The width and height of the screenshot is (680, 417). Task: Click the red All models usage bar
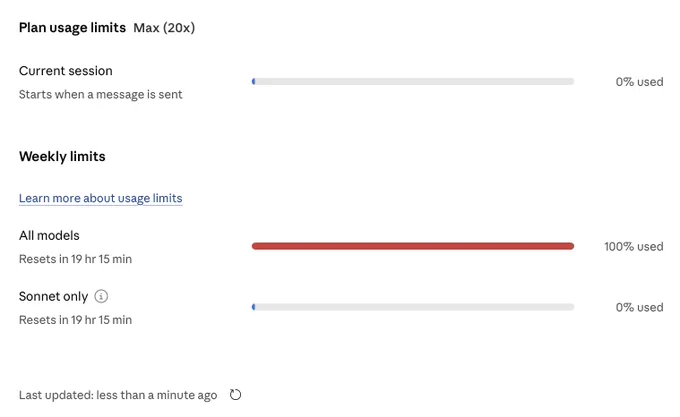413,246
